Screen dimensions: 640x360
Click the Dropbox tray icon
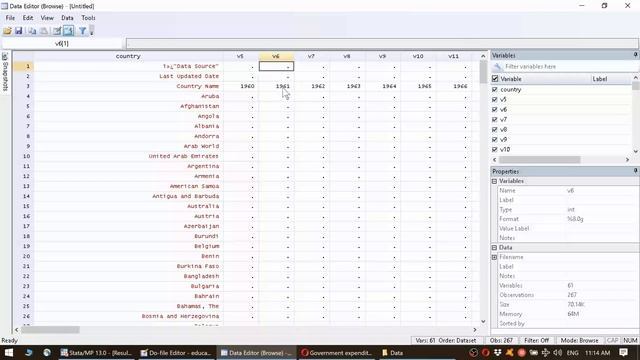tap(497, 353)
